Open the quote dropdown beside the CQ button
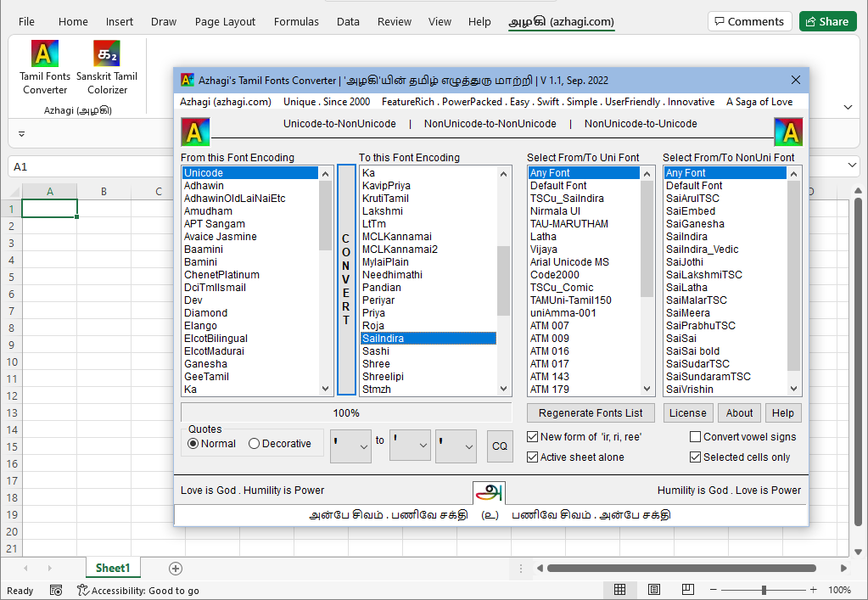Screen dimensions: 868x600 pyautogui.click(x=456, y=446)
